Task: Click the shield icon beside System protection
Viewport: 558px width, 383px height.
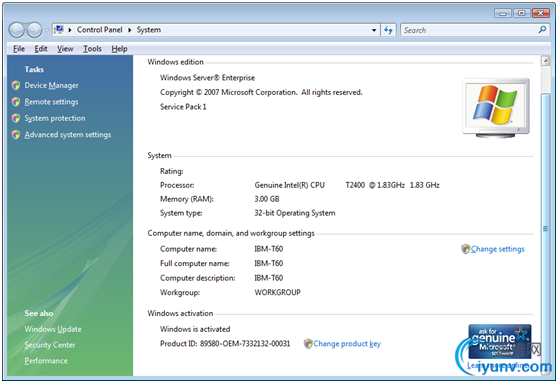Action: (16, 118)
